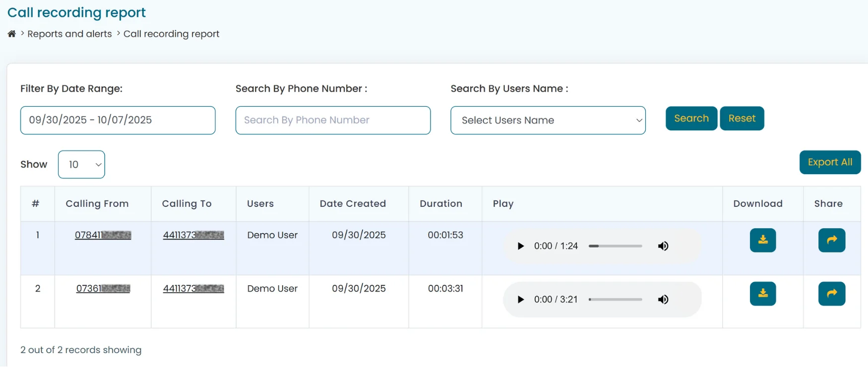Open the Calling From number in row two
The height and width of the screenshot is (372, 868).
click(103, 289)
